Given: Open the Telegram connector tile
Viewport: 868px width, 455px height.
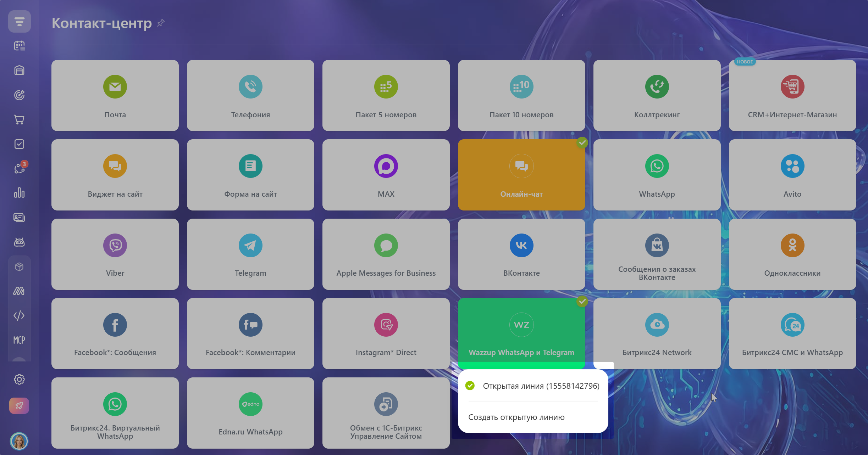Looking at the screenshot, I should (250, 254).
